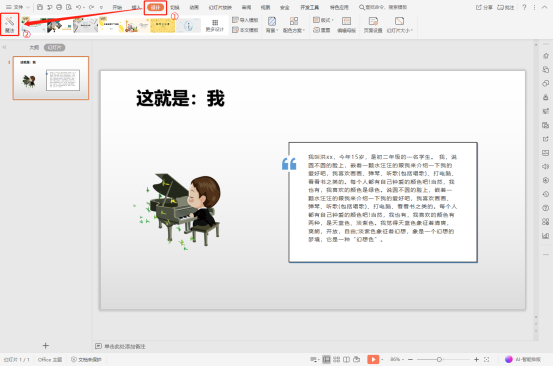Click the Page Setup (页面设置) icon
Viewport: 553px width, 367px height.
click(x=373, y=25)
